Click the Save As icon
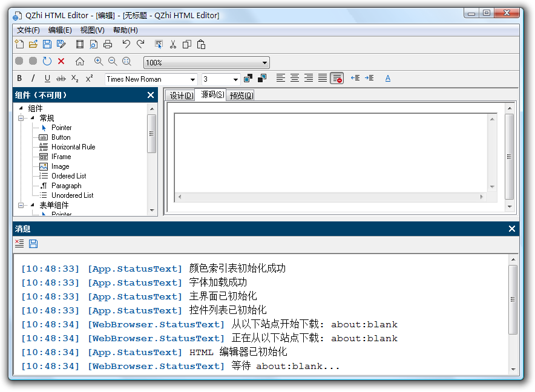 click(61, 44)
